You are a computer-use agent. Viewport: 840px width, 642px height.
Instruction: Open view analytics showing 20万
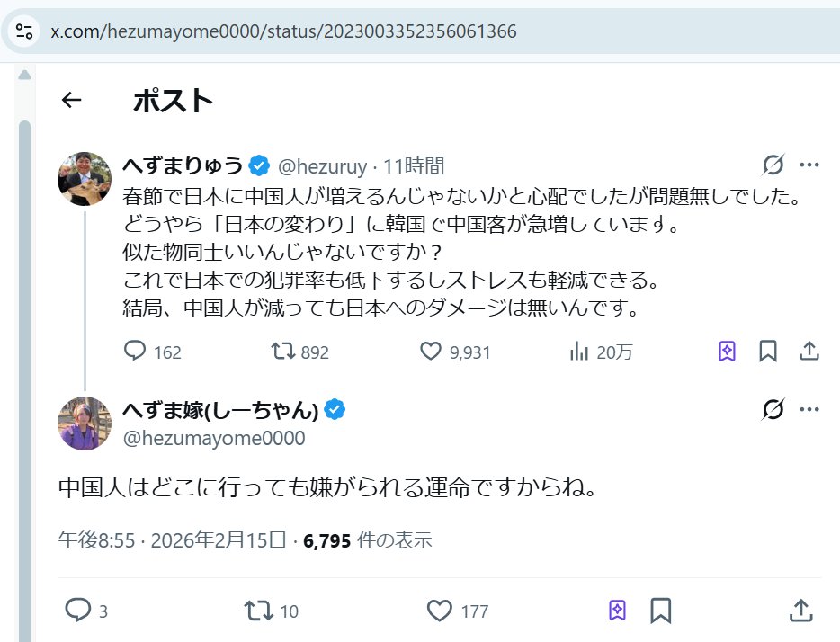point(579,352)
